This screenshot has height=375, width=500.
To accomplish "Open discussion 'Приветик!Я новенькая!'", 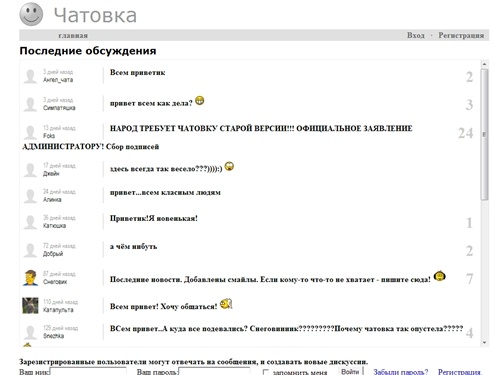I will point(154,218).
